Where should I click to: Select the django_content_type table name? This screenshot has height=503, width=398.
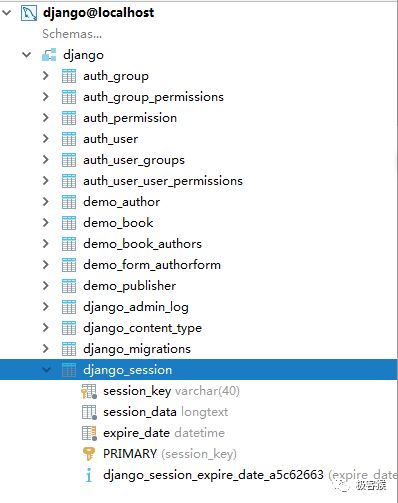(143, 328)
